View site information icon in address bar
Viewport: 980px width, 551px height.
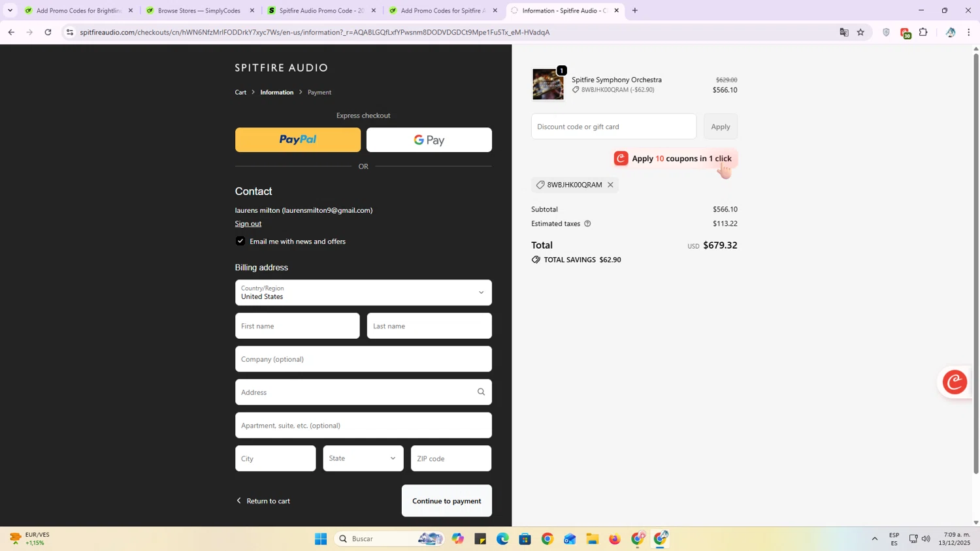tap(70, 32)
